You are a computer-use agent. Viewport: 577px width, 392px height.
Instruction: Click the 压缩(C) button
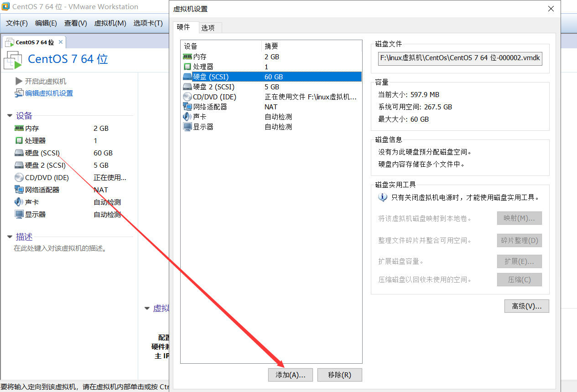[520, 280]
